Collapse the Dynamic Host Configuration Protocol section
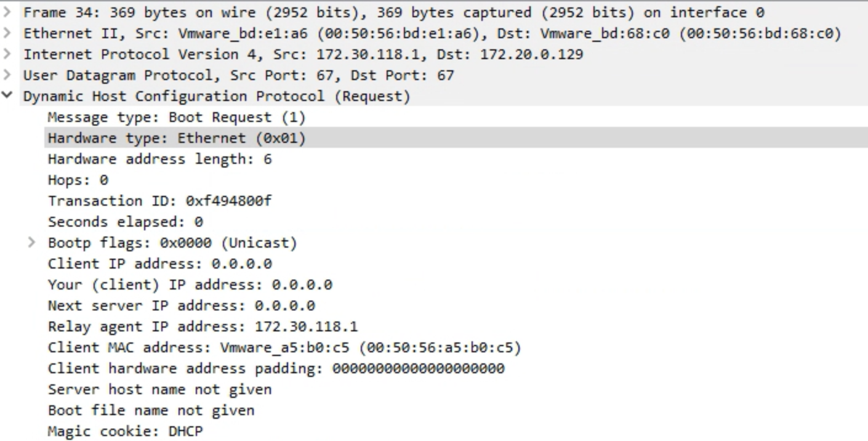Screen dimensions: 868x441 coord(7,96)
